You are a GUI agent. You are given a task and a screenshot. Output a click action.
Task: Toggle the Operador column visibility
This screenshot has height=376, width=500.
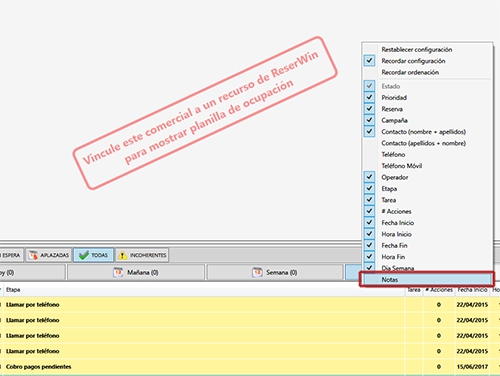tap(369, 177)
